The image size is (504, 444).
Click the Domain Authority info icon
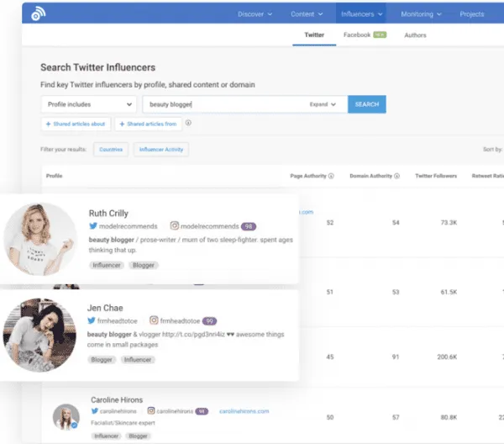397,176
